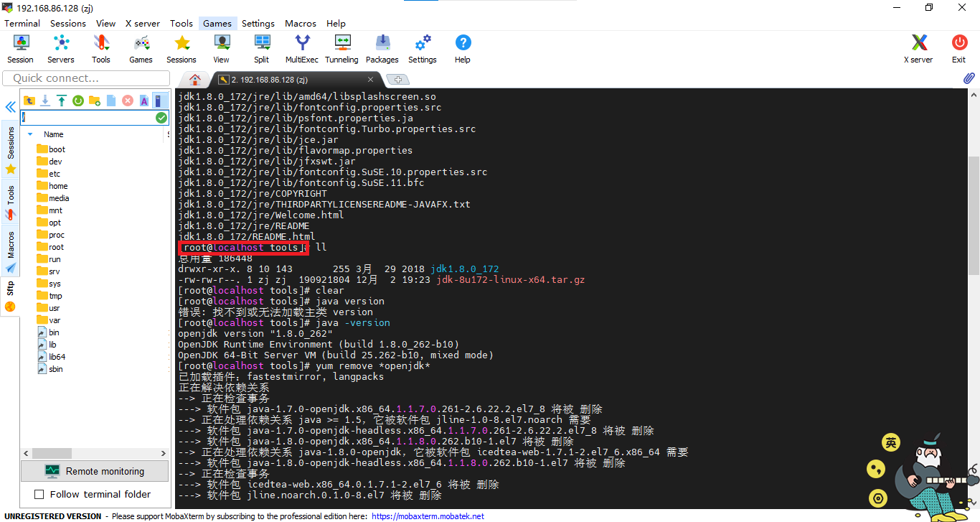Split the terminal view
980x522 pixels.
pos(261,49)
